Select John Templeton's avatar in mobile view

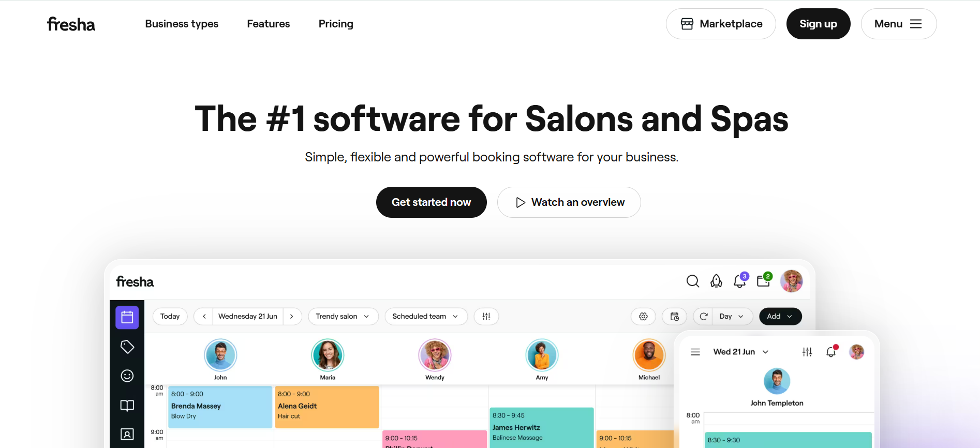pyautogui.click(x=777, y=381)
